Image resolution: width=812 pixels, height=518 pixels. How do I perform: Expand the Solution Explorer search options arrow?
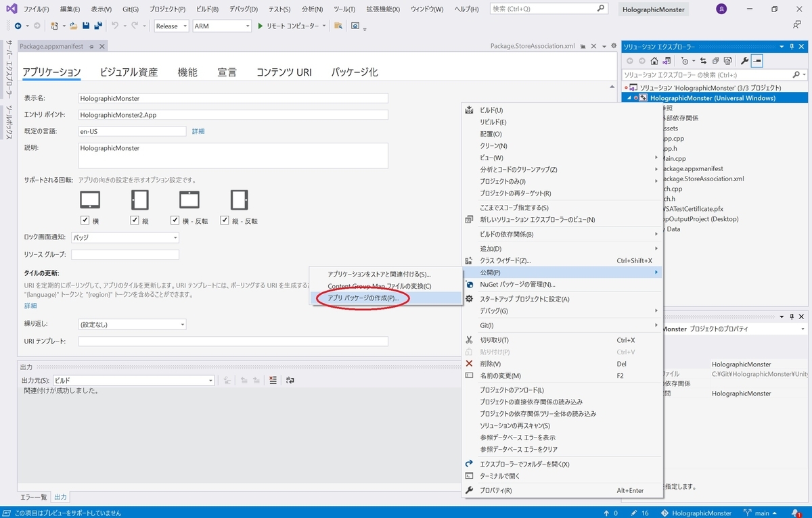pos(804,74)
